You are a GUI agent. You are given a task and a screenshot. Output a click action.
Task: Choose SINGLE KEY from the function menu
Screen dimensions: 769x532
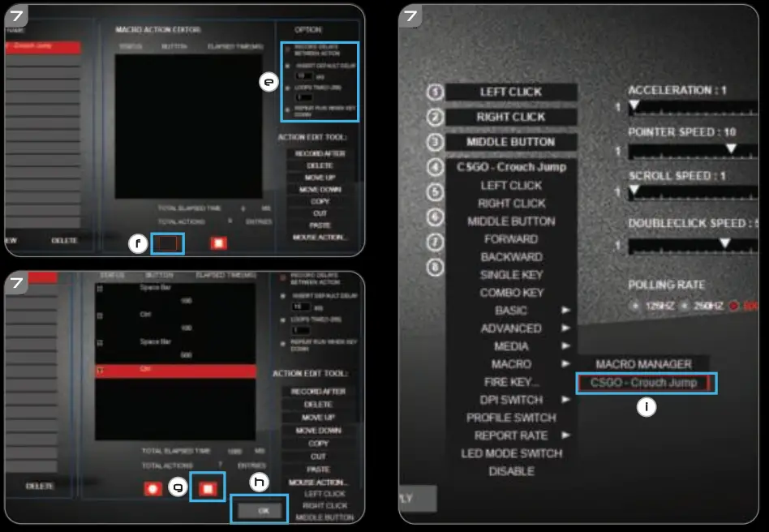[511, 275]
